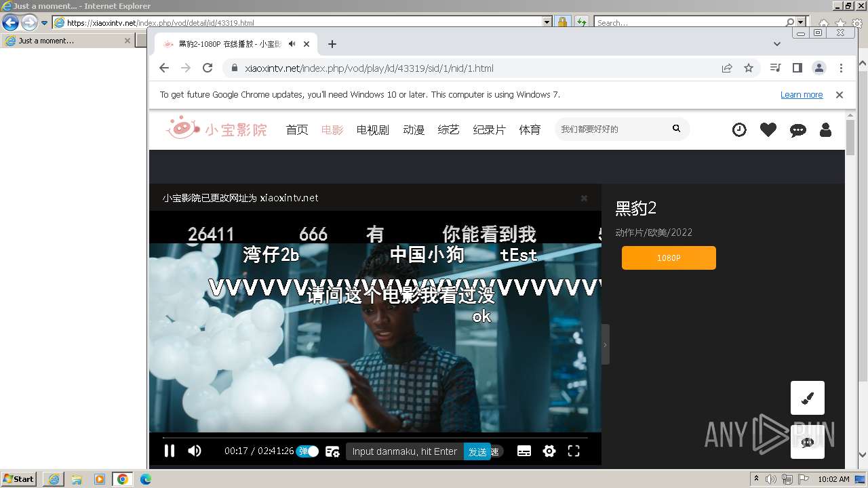868x488 pixels.
Task: Toggle subtitles in the video player
Action: pos(524,451)
